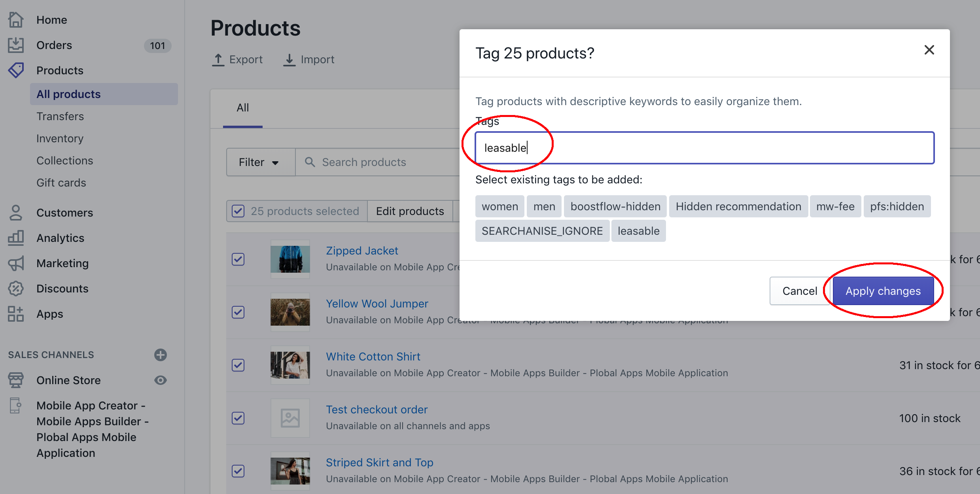This screenshot has height=494, width=980.
Task: Select the All tab
Action: click(x=242, y=107)
